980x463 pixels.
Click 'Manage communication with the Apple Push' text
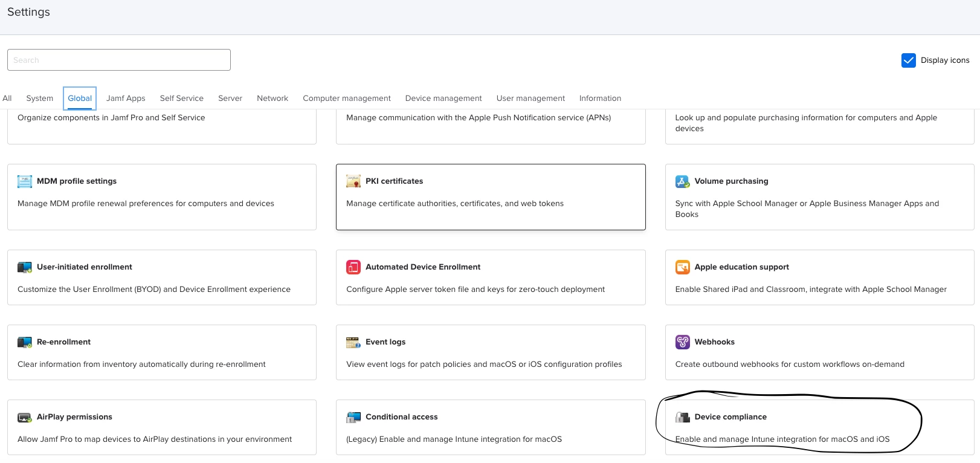[x=479, y=118]
